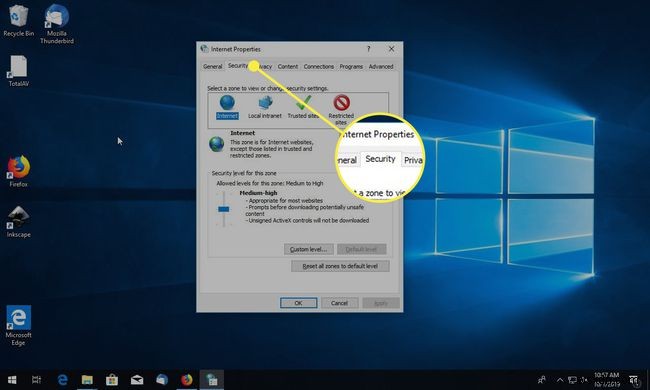Open File Explorer from the taskbar
This screenshot has height=390, width=650.
[x=87, y=380]
